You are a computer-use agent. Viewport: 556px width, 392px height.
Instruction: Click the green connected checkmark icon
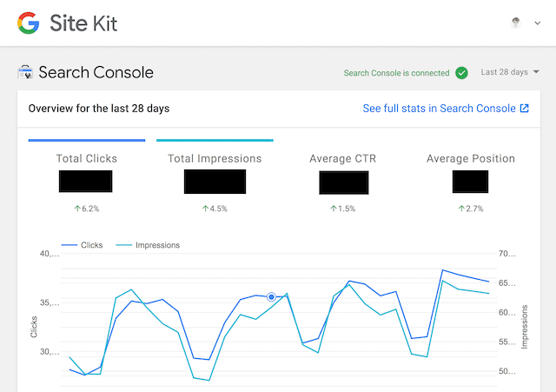click(461, 73)
